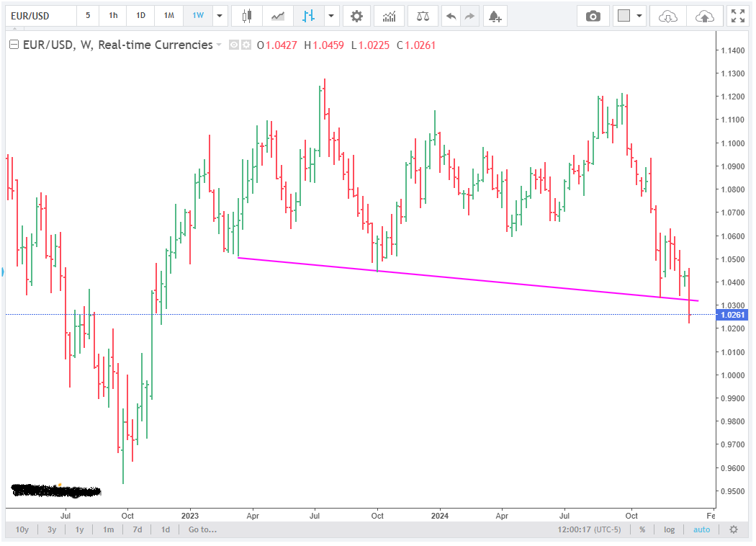The height and width of the screenshot is (546, 756).
Task: Create an alert with the bell icon
Action: coord(494,16)
